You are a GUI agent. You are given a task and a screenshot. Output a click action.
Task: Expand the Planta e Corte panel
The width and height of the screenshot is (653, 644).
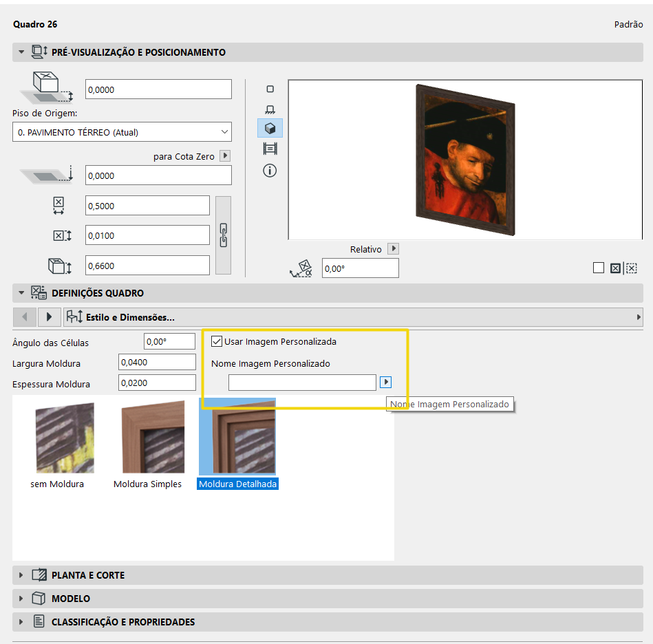(x=21, y=575)
